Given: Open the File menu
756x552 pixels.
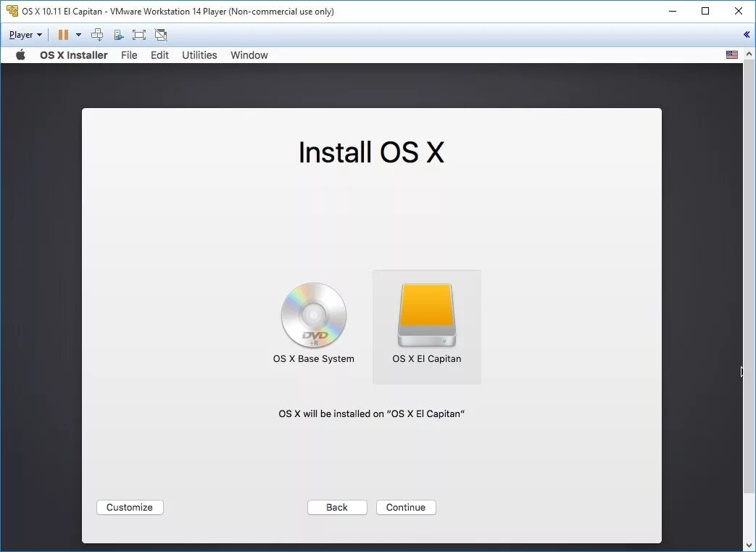Looking at the screenshot, I should [129, 55].
